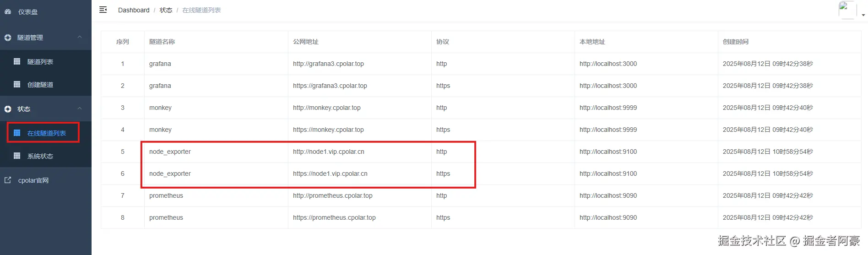This screenshot has width=868, height=255.
Task: Click the status section plus icon
Action: 8,109
